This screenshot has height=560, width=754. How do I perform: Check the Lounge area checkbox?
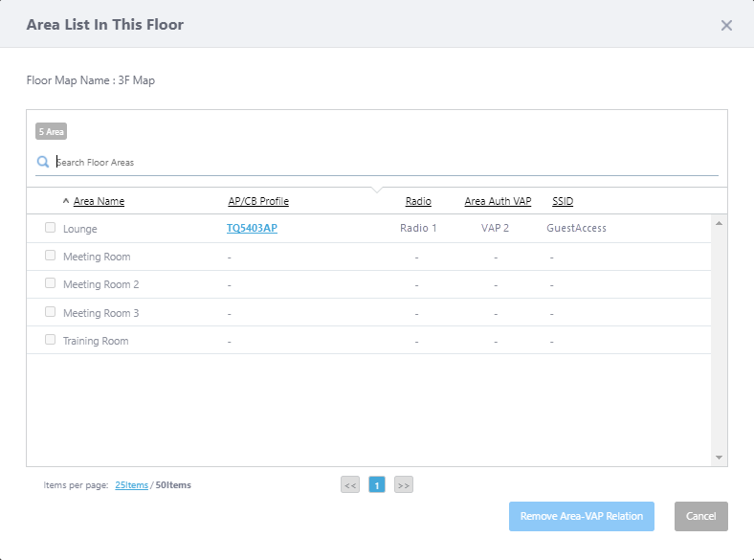[x=51, y=228]
